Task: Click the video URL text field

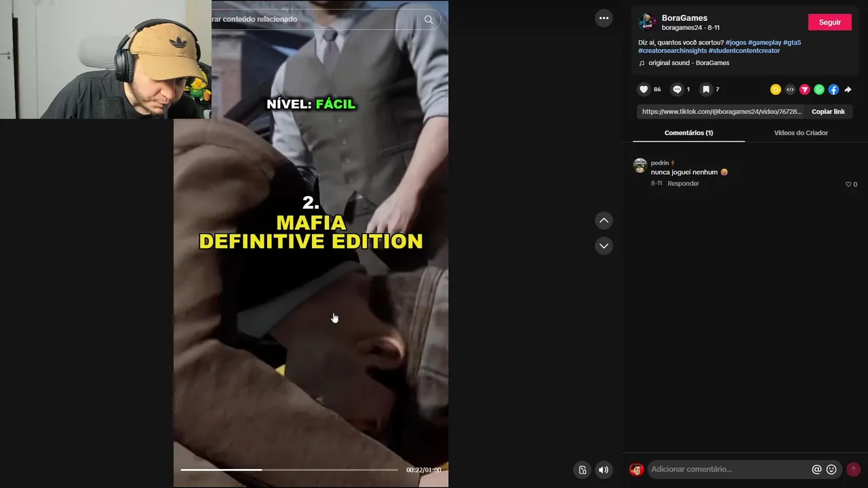Action: 722,112
